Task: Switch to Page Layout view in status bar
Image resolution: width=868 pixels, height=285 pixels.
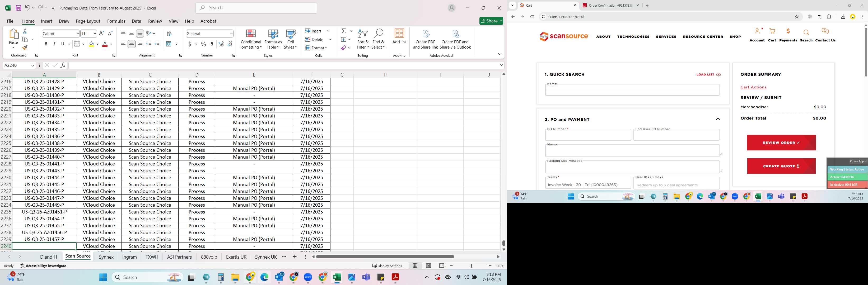Action: tap(428, 266)
